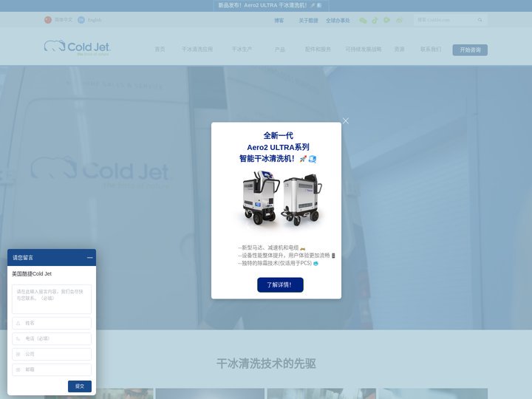Open the 配件和服务 menu item
This screenshot has height=399, width=532.
point(318,50)
